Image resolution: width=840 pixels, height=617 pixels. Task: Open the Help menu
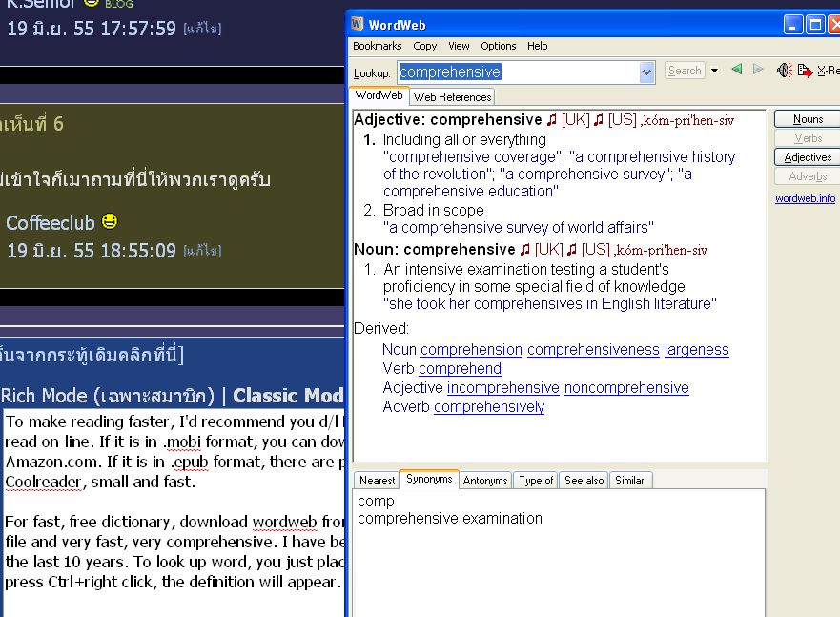pos(538,46)
